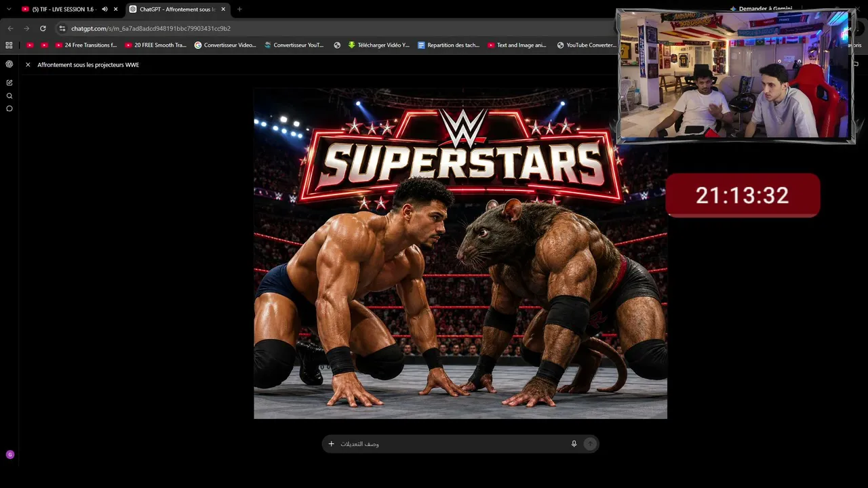Expand the tab search dropdown arrow
The height and width of the screenshot is (488, 868).
tap(9, 9)
